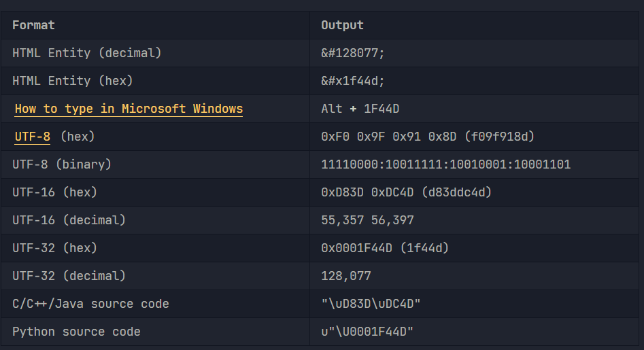
Task: Click the C/C++/Java source code output string
Action: [x=371, y=304]
